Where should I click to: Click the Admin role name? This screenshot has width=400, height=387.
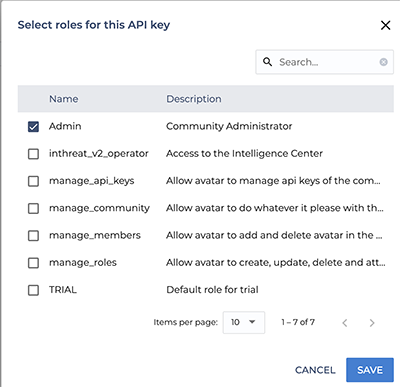[x=65, y=126]
